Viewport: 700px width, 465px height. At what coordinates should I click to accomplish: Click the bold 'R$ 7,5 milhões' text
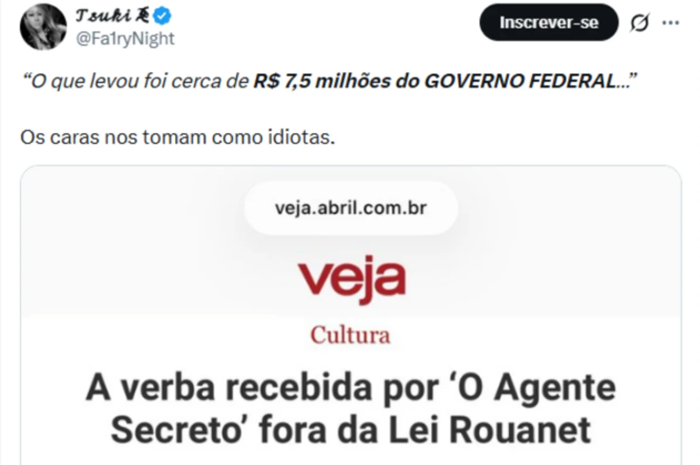point(322,81)
